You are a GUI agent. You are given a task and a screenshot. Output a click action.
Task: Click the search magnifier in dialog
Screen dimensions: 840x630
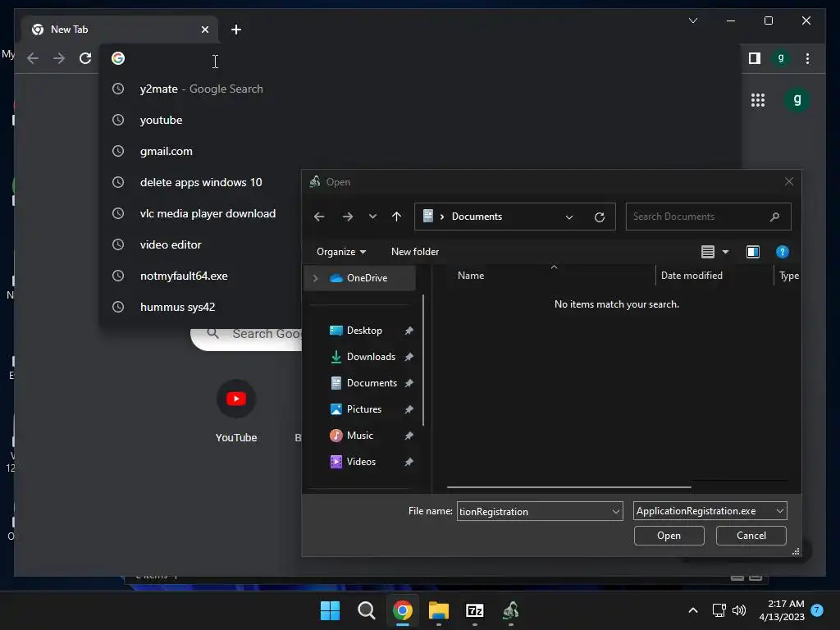tap(774, 217)
